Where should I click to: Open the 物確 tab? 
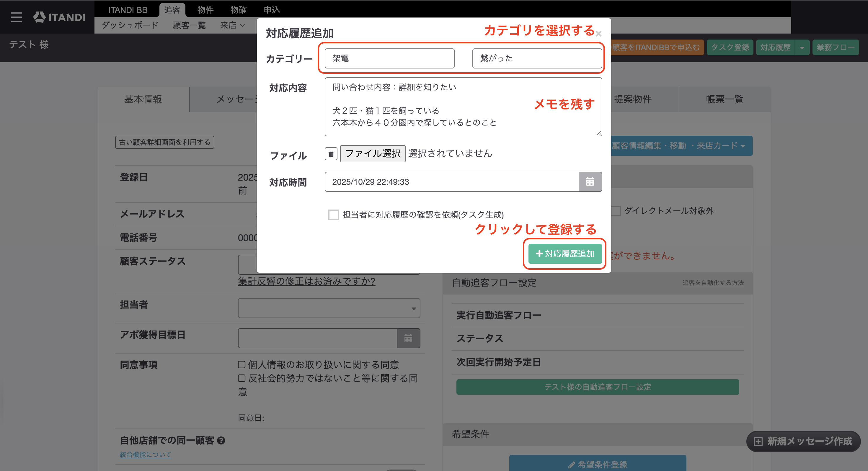[x=238, y=10]
